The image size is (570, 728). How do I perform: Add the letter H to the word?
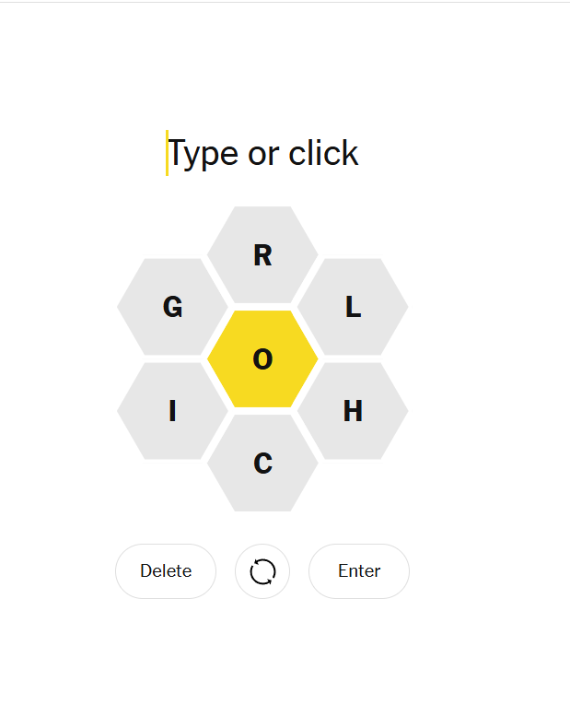[x=353, y=411]
